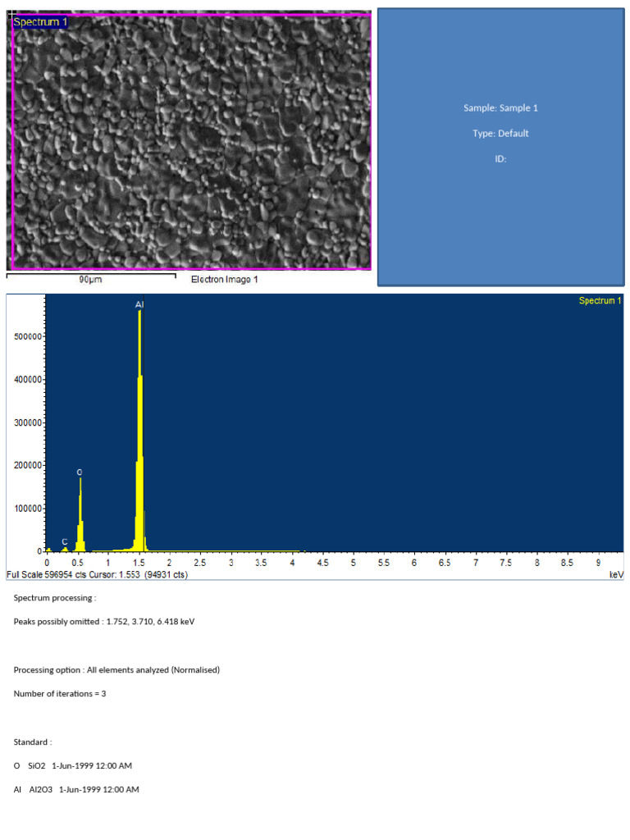Click 'Number of iterations = 3' text
The image size is (630, 840).
coord(59,694)
